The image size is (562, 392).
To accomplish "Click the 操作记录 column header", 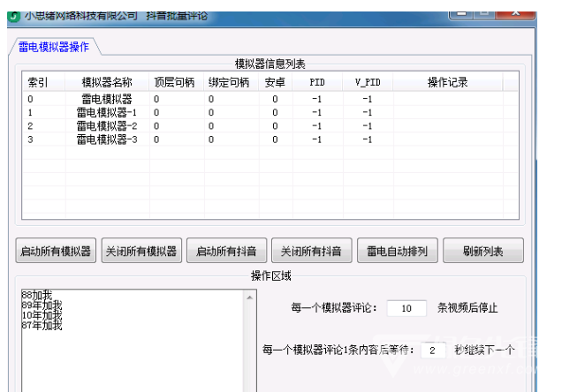I will pyautogui.click(x=447, y=82).
